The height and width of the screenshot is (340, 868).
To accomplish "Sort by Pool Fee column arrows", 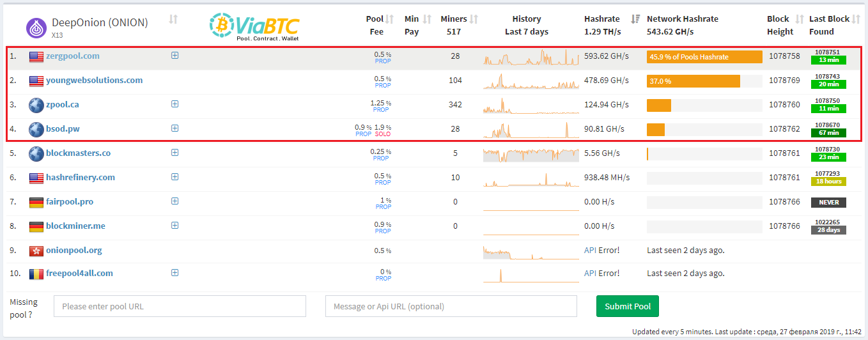I will 390,19.
